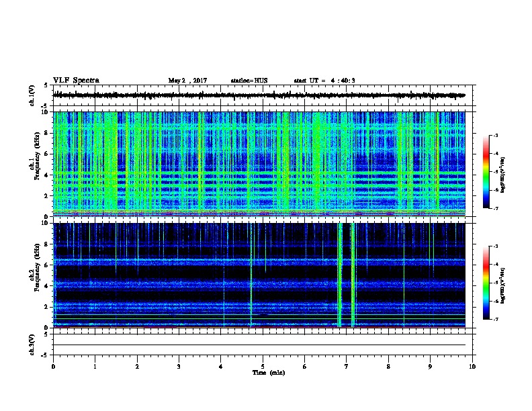Click tick "5" on the Time axis
The width and height of the screenshot is (532, 411).
[263, 367]
